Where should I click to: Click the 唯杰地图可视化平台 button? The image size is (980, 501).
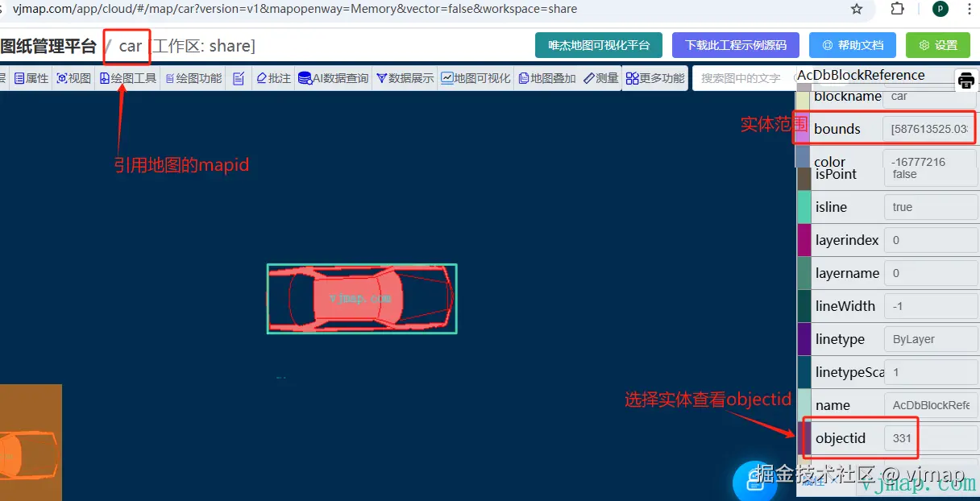(598, 45)
